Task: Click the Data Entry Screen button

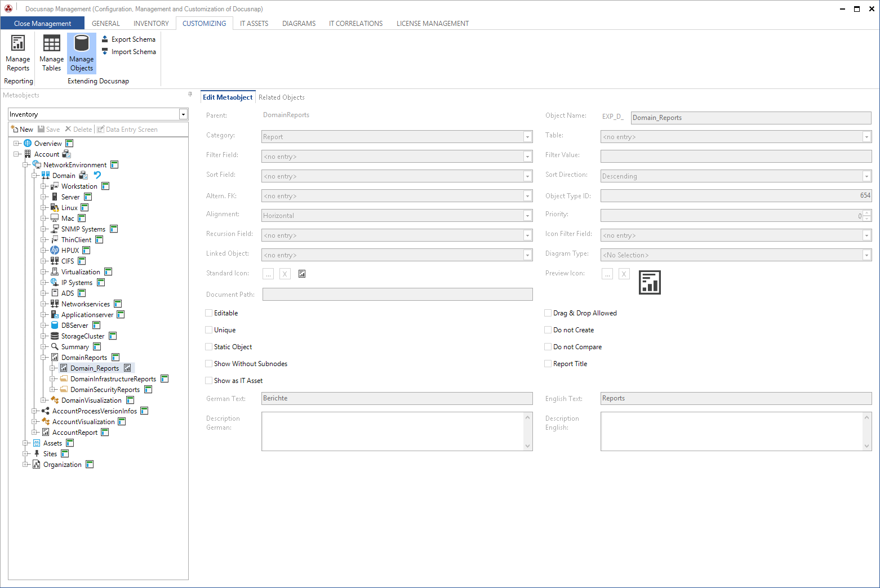Action: pos(127,129)
